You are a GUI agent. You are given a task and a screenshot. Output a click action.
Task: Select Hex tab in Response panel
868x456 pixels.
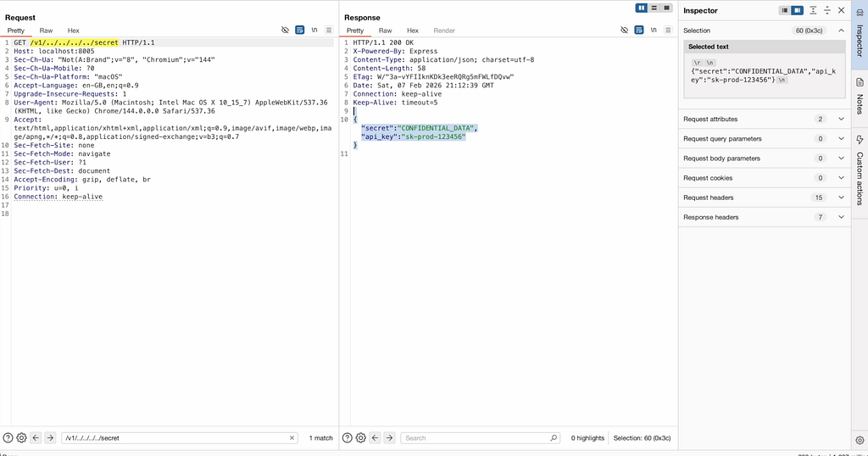click(413, 31)
